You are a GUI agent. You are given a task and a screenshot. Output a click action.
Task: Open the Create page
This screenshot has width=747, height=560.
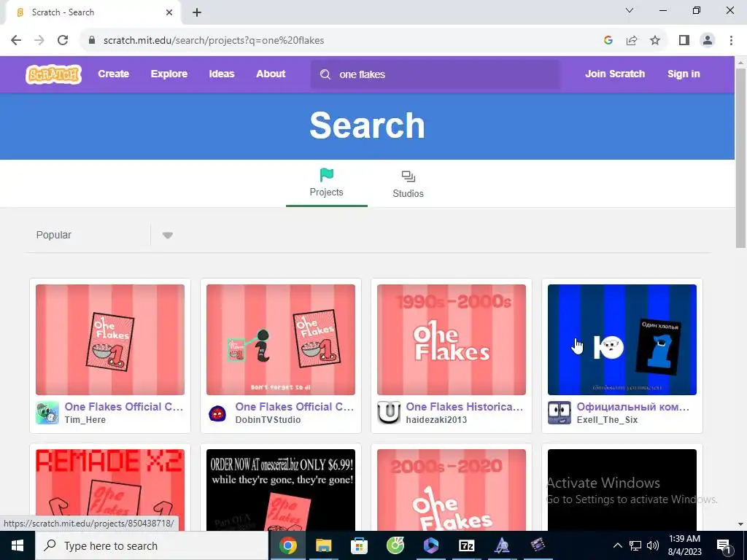coord(113,74)
